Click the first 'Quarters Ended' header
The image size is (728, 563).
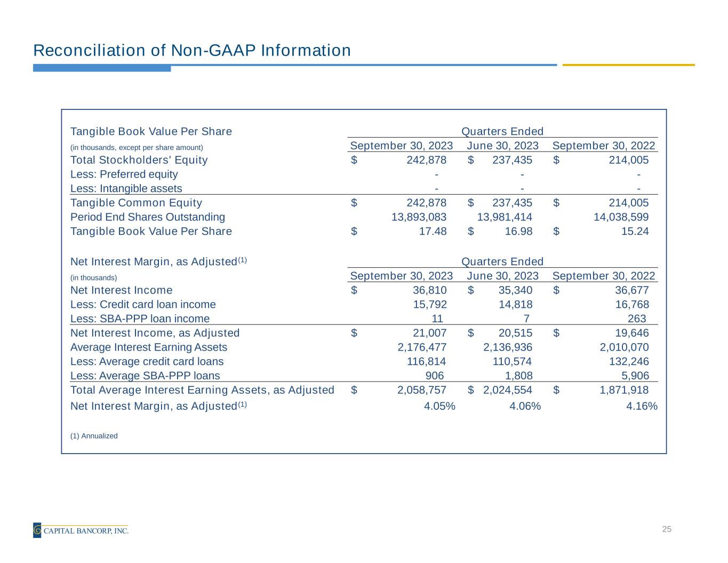click(x=502, y=131)
